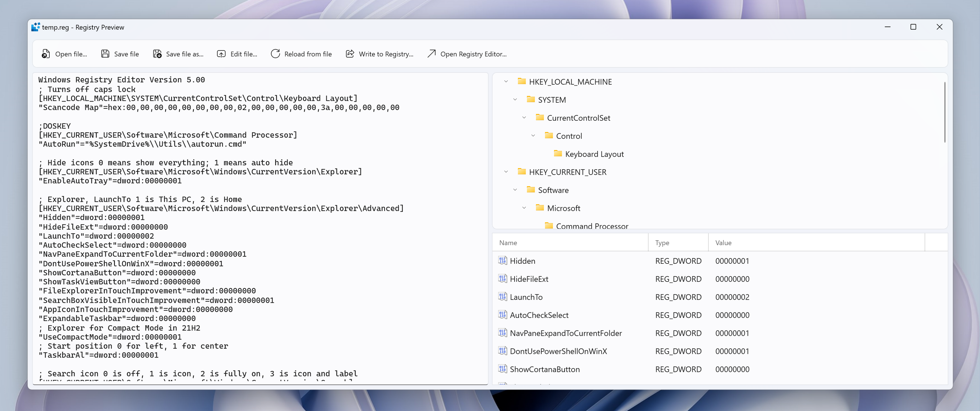This screenshot has width=980, height=411.
Task: Click the registry tree vertical scrollbar
Action: [x=944, y=113]
